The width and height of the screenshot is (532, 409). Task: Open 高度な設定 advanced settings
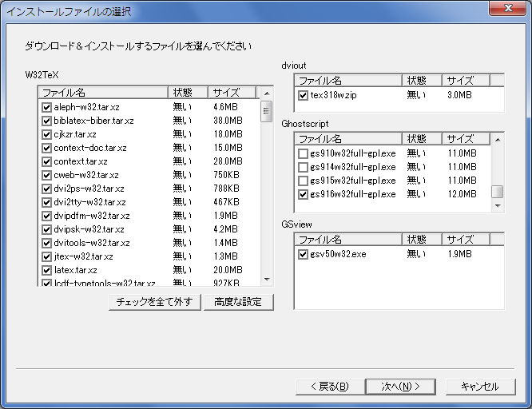pyautogui.click(x=238, y=302)
